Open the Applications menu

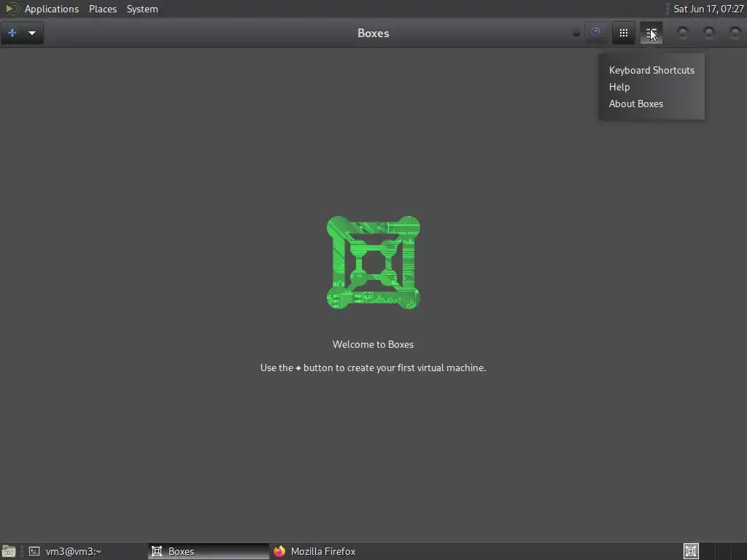[x=52, y=9]
